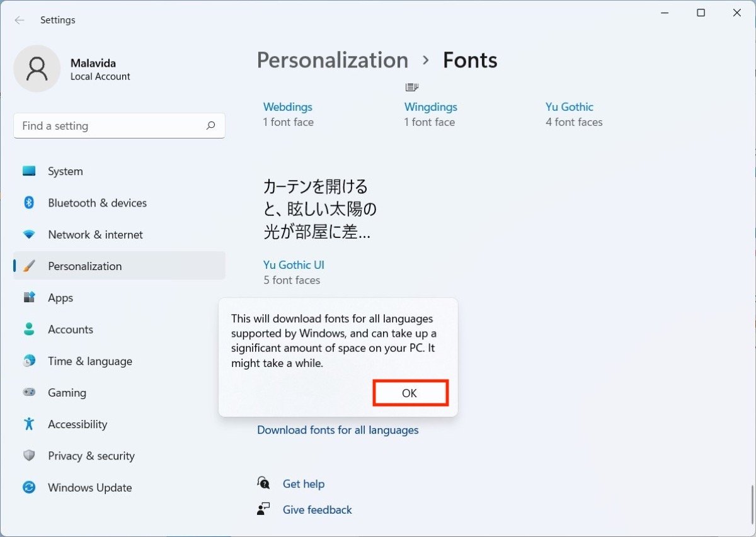Open Privacy & security settings
The height and width of the screenshot is (537, 756).
point(119,456)
